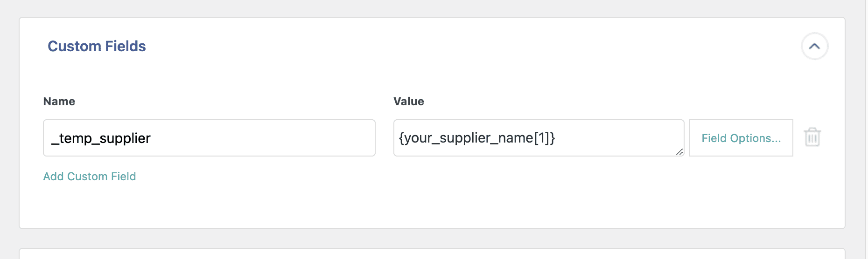Image resolution: width=868 pixels, height=259 pixels.
Task: Click the upward chevron circle icon
Action: coord(814,46)
